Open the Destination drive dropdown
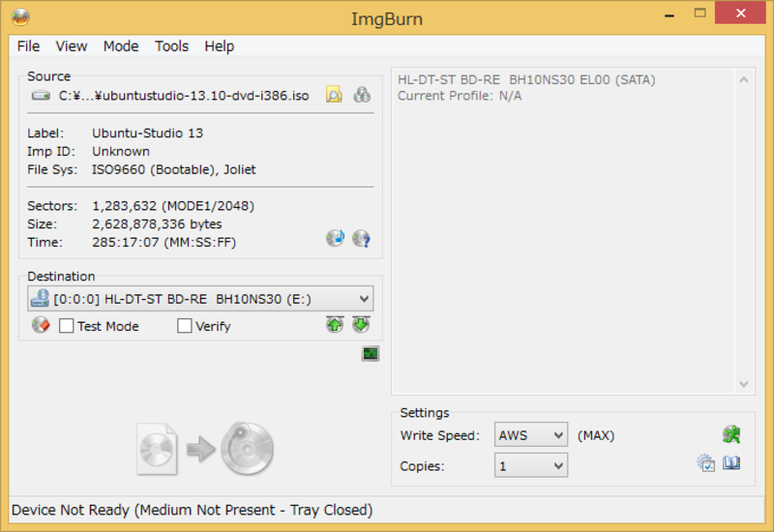 click(x=200, y=299)
